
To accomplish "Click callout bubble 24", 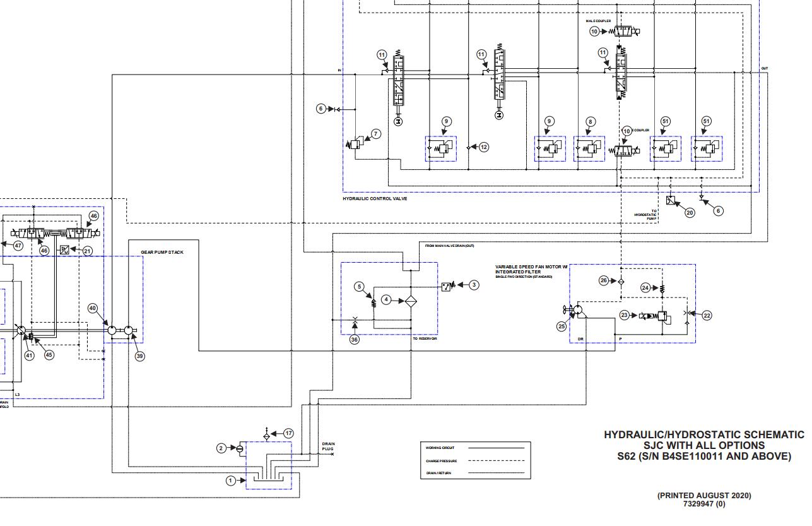I will point(645,288).
